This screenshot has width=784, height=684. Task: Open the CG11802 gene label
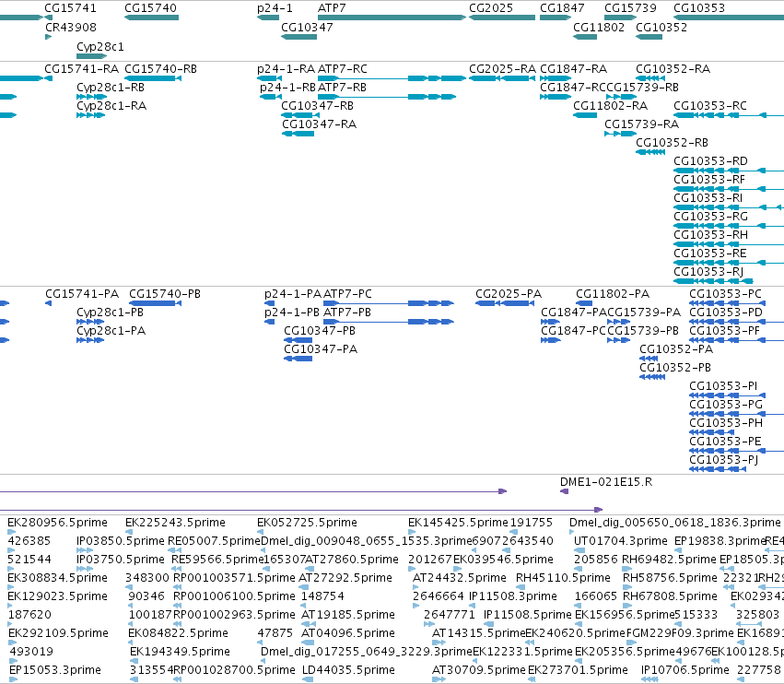coord(599,27)
